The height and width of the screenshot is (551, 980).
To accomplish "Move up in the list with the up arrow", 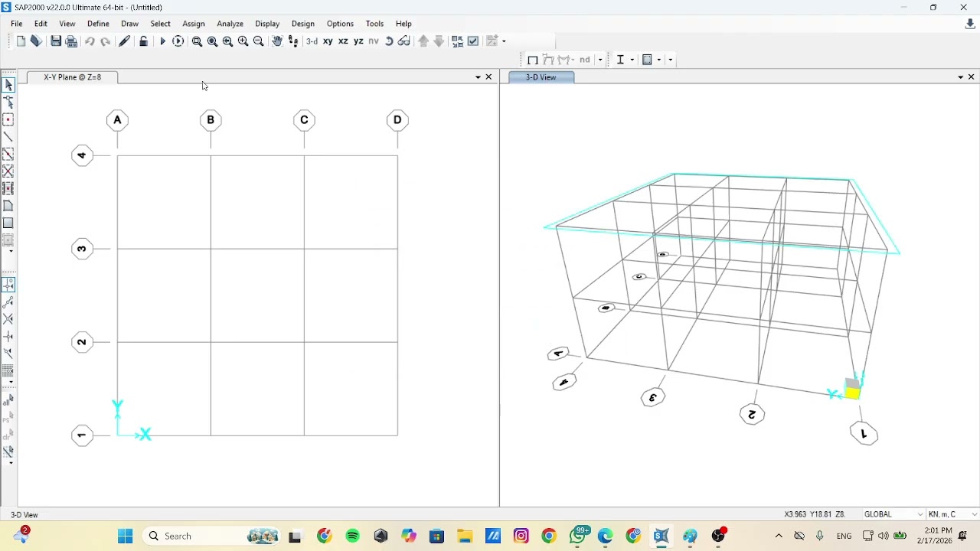I will pos(423,41).
